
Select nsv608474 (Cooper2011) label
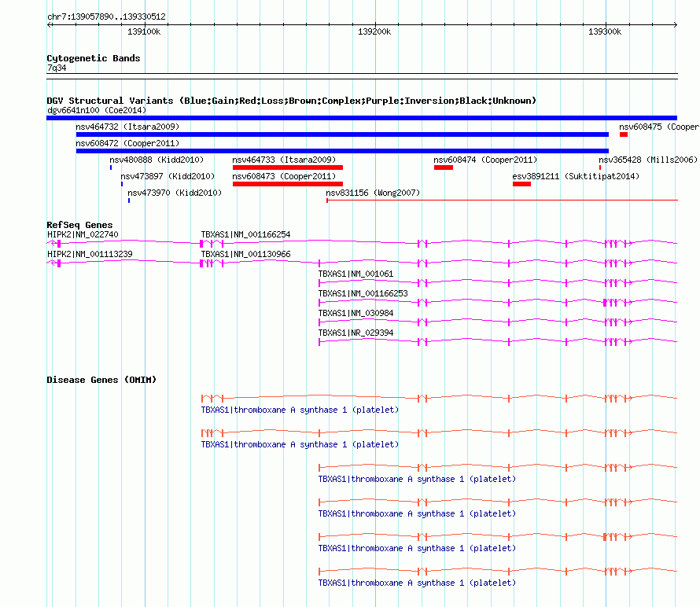tap(485, 160)
